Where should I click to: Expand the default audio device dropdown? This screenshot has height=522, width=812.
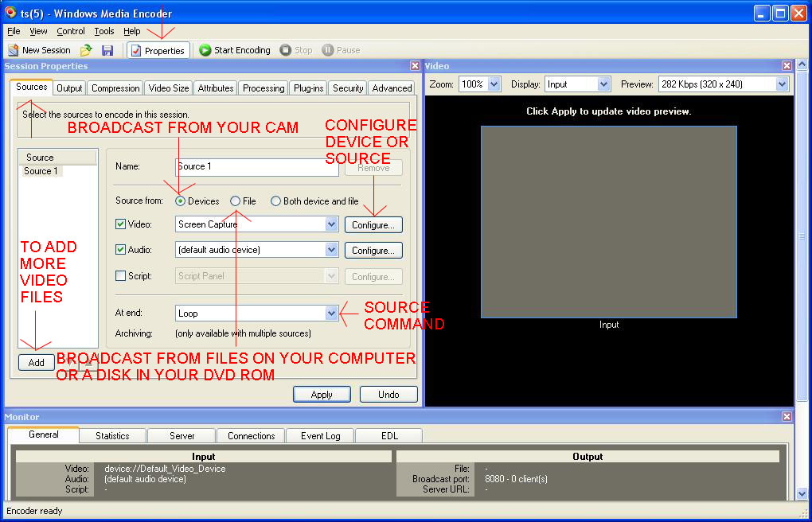click(x=331, y=250)
